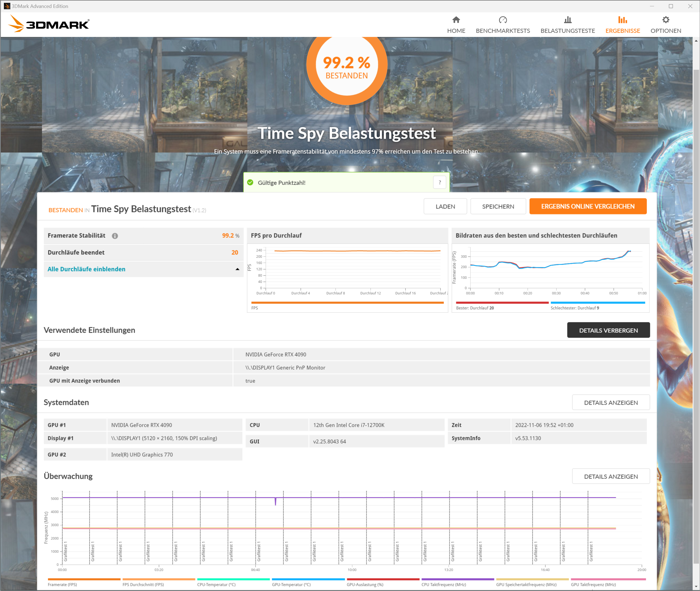This screenshot has height=591, width=700.
Task: Click the Home house icon
Action: click(456, 20)
